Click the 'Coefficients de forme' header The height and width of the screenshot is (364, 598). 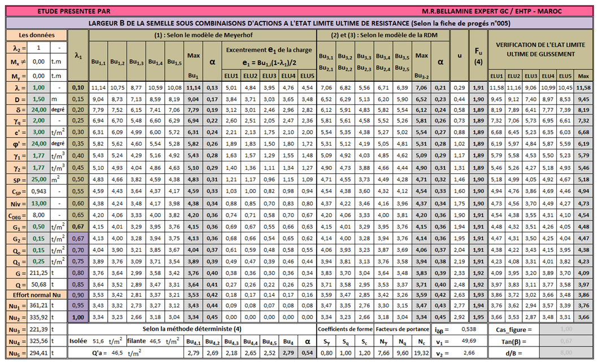(x=346, y=329)
